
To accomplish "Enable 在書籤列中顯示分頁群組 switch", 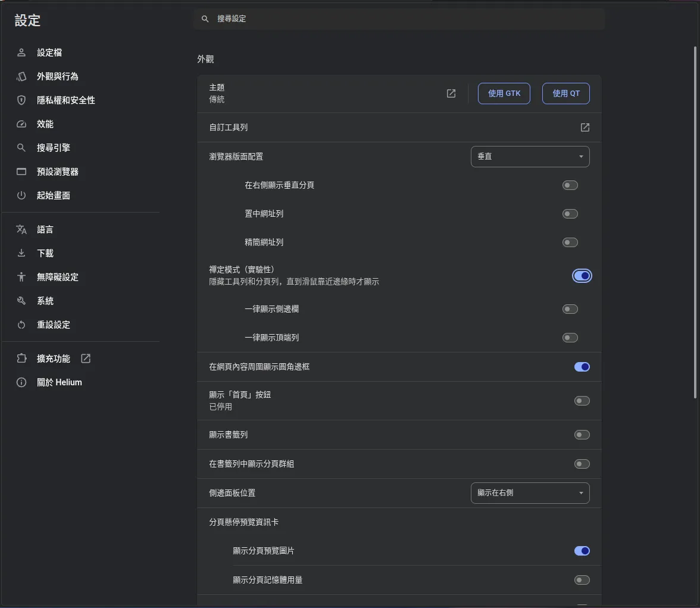I will coord(582,464).
